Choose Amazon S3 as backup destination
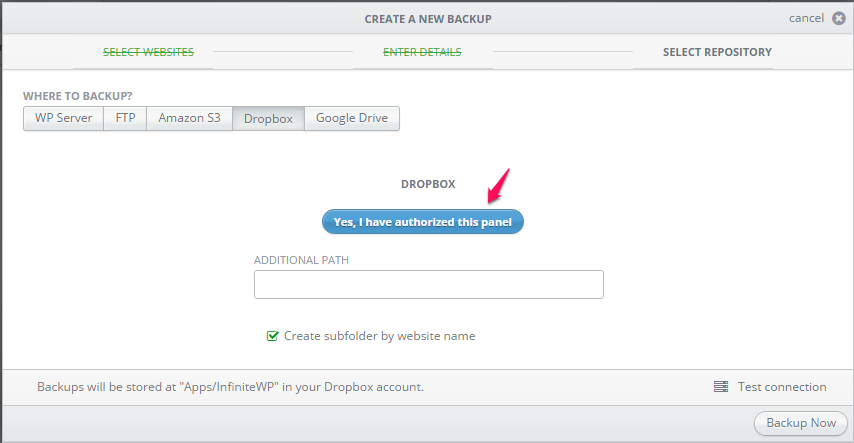 tap(190, 118)
